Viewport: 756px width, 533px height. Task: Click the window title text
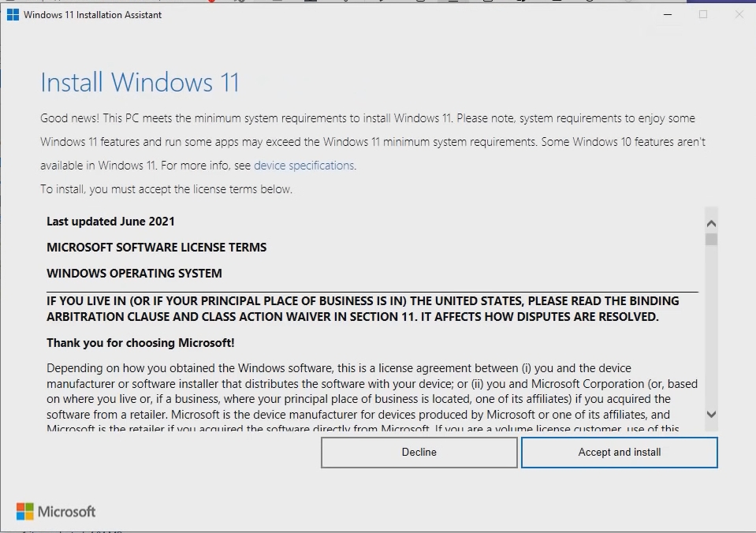92,15
